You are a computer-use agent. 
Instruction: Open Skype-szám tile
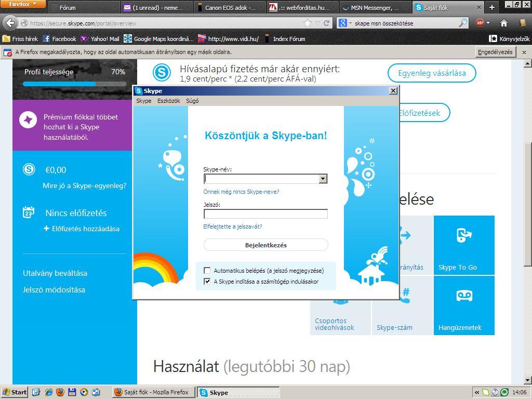(x=403, y=305)
